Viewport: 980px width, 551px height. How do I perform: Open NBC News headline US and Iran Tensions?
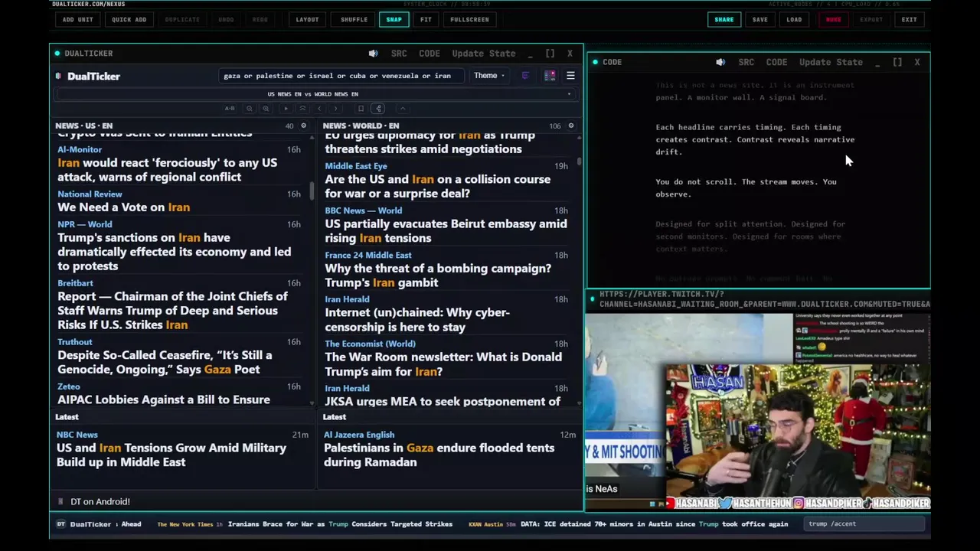click(x=171, y=455)
